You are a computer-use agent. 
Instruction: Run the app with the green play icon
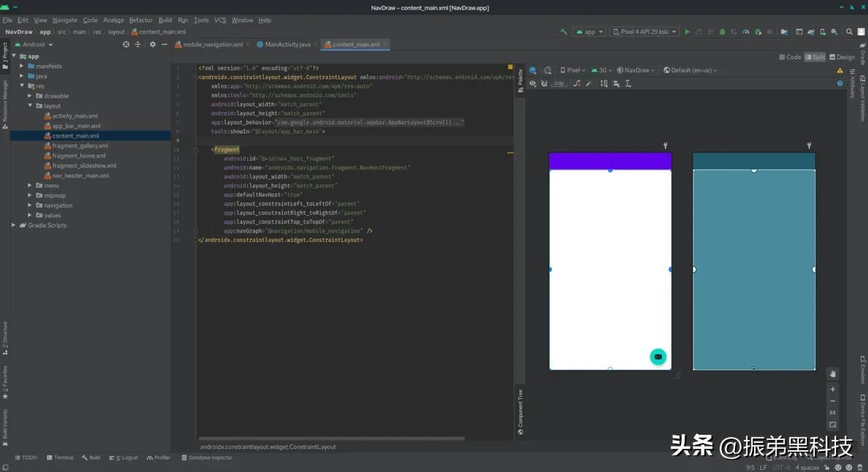[x=687, y=31]
